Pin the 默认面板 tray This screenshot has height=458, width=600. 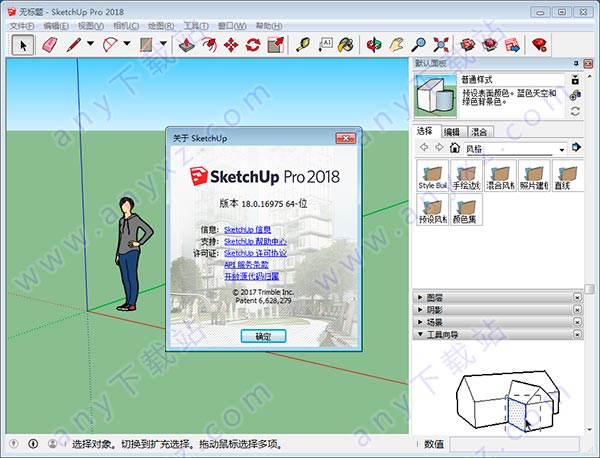pos(576,63)
